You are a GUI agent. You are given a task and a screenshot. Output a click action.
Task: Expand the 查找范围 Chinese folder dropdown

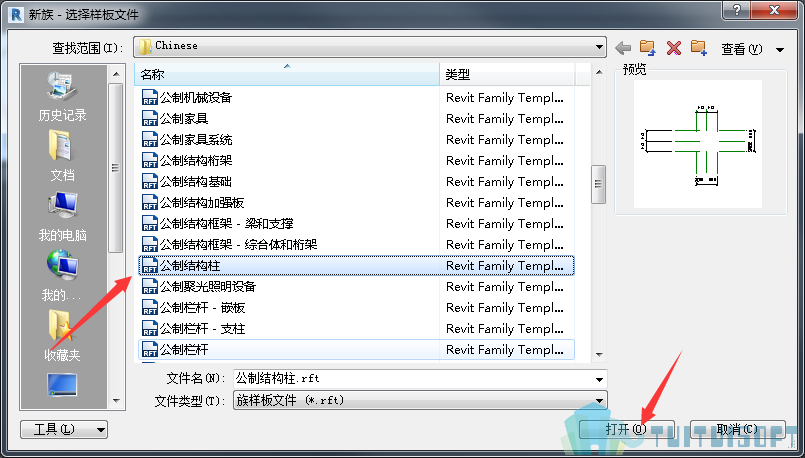tap(599, 47)
